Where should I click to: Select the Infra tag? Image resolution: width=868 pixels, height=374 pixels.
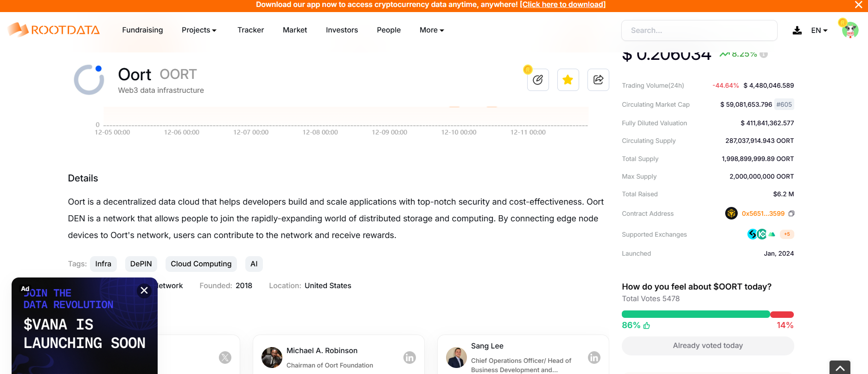tap(103, 264)
